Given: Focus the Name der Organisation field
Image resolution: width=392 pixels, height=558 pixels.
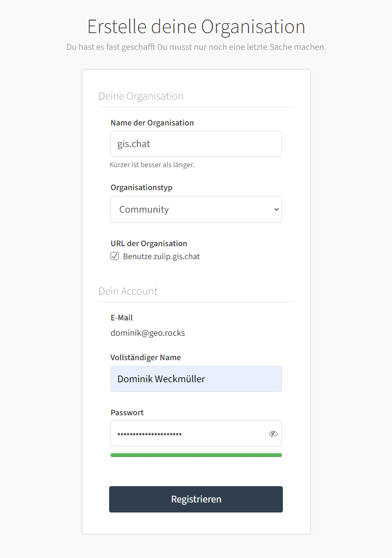Looking at the screenshot, I should (x=196, y=144).
